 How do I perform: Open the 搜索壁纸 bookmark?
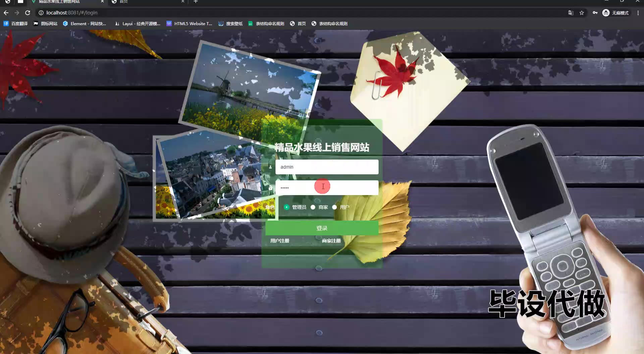click(230, 23)
